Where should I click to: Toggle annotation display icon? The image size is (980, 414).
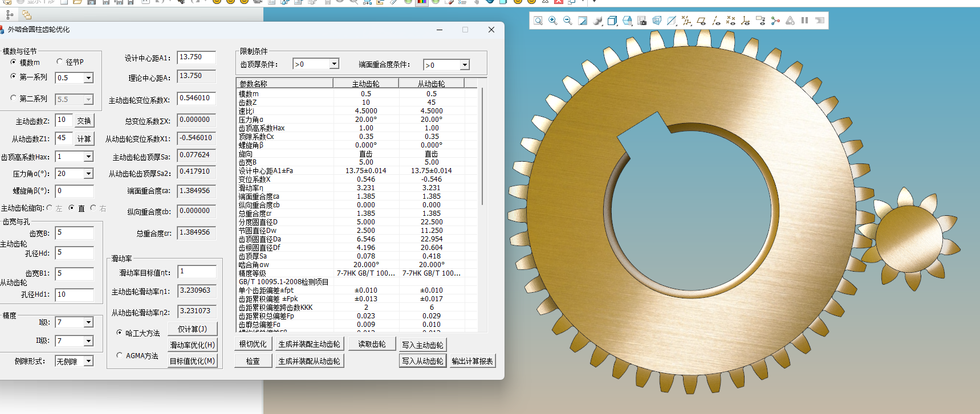[761, 21]
